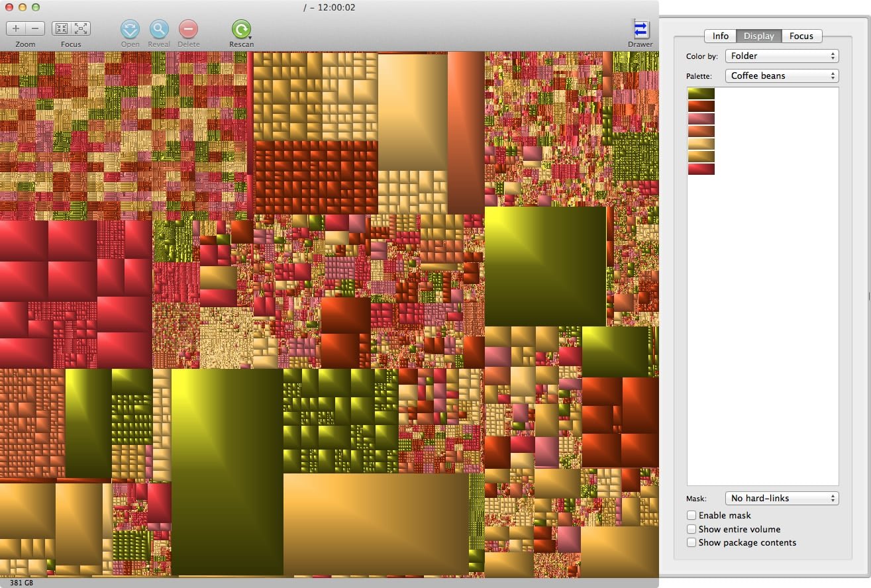Click the Open toolbar icon
The height and width of the screenshot is (588, 871).
(x=130, y=29)
